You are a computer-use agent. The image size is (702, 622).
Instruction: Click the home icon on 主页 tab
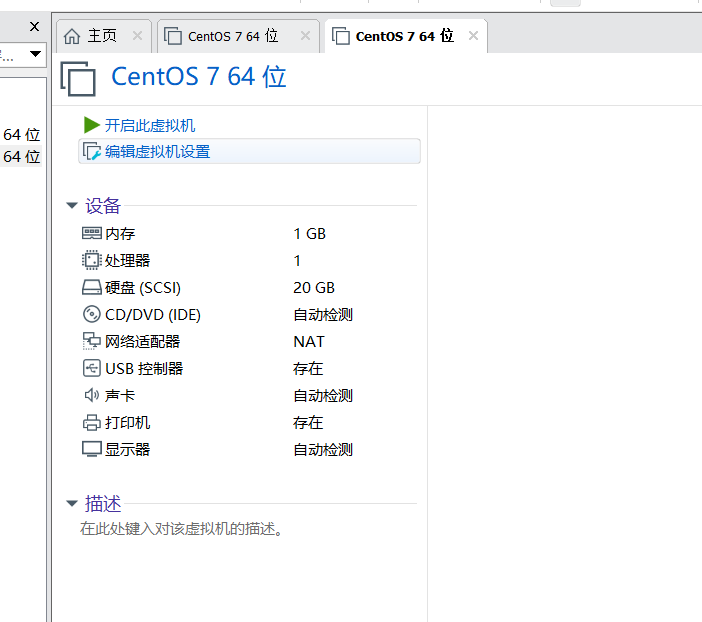tap(72, 36)
